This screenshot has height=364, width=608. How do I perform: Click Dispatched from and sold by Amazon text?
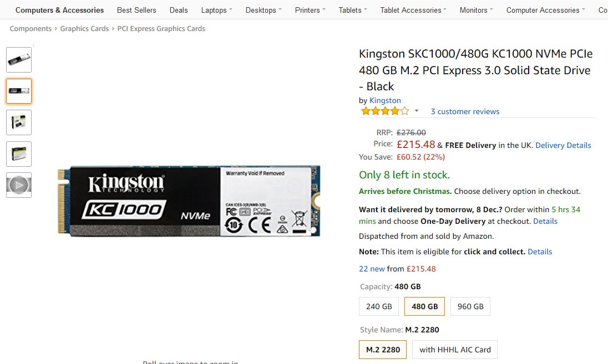pos(426,236)
